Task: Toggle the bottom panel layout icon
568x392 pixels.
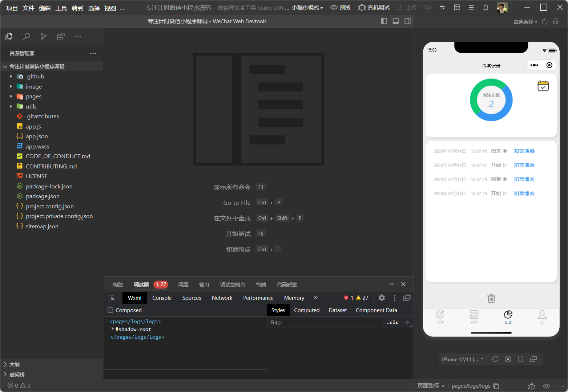Action: (x=396, y=21)
